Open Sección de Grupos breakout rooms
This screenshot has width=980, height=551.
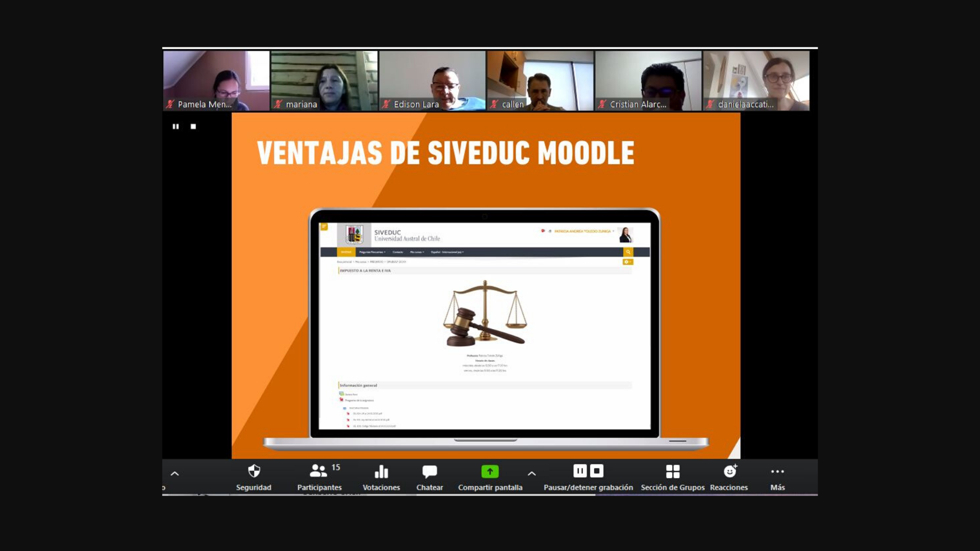[x=672, y=471]
